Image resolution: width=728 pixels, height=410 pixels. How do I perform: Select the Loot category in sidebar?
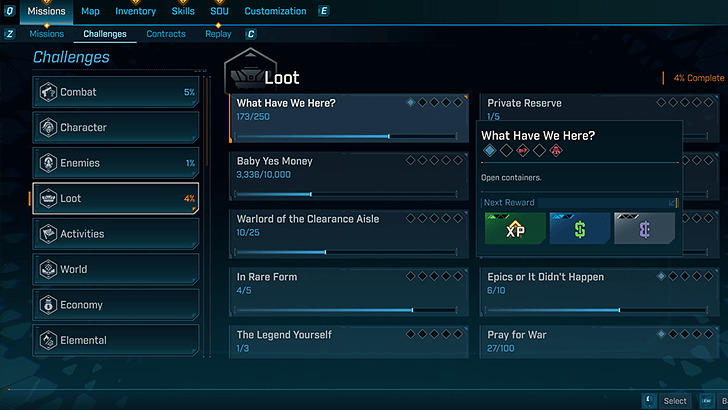(x=115, y=199)
